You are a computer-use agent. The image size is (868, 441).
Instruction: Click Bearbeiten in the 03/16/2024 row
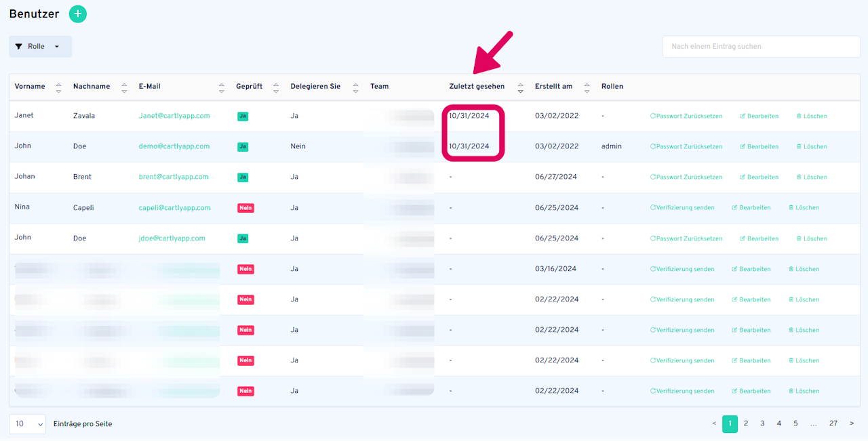click(x=751, y=269)
